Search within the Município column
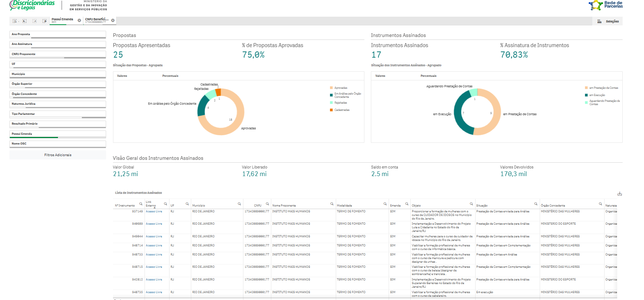 coord(239,204)
